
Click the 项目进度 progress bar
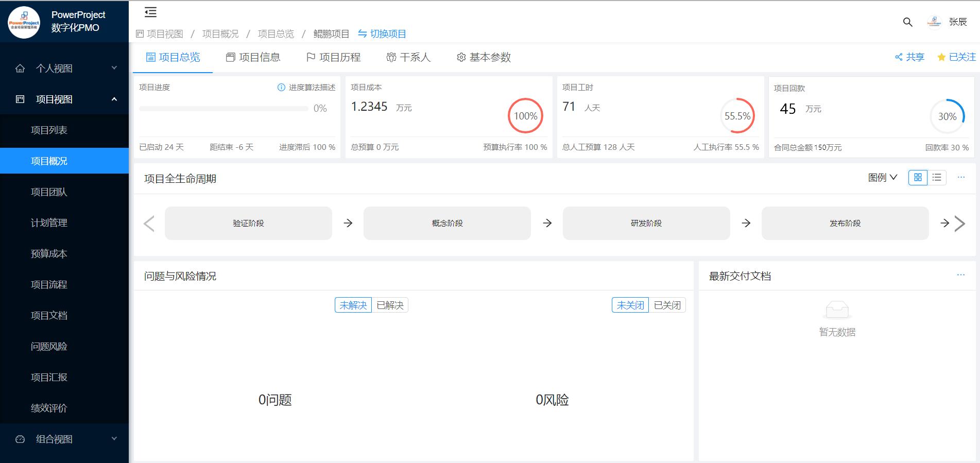223,109
